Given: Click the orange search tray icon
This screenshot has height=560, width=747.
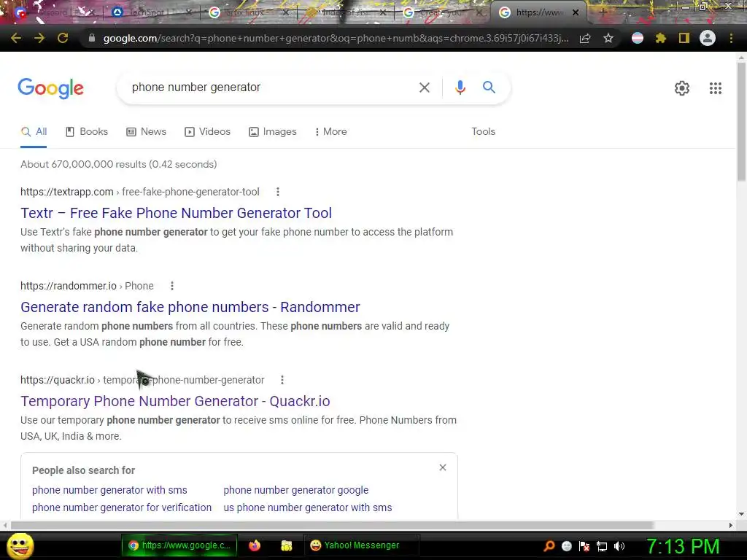Looking at the screenshot, I should coord(549,546).
